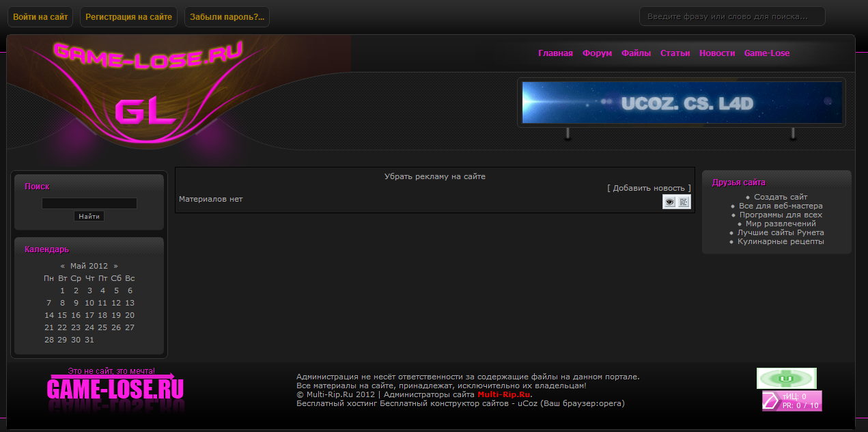Open the Файлы menu item
The height and width of the screenshot is (432, 868).
coord(636,53)
